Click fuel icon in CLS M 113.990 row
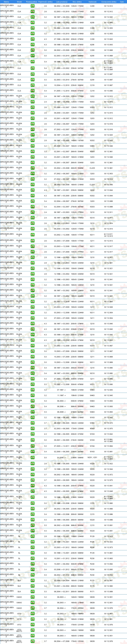127x644 pixels. coord(32,91)
